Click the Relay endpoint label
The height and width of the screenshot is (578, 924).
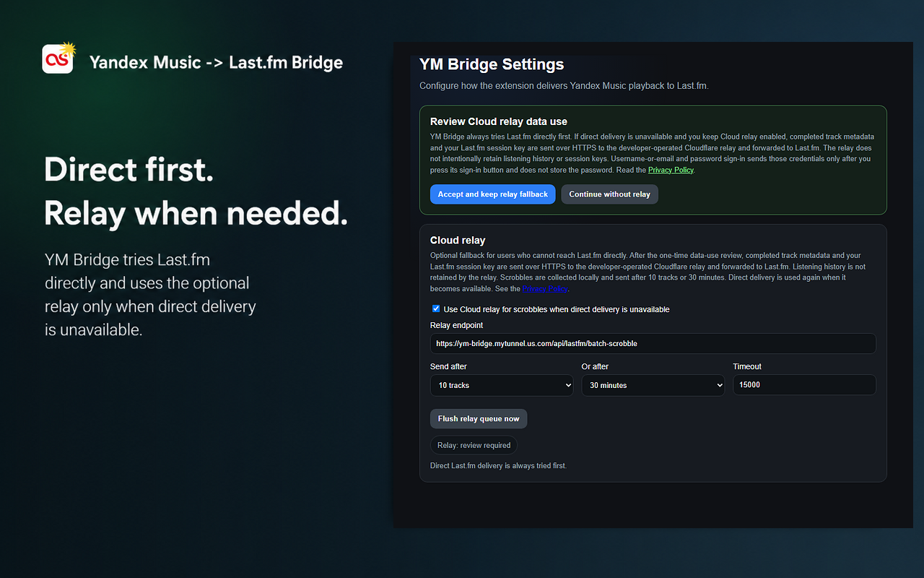(x=456, y=325)
